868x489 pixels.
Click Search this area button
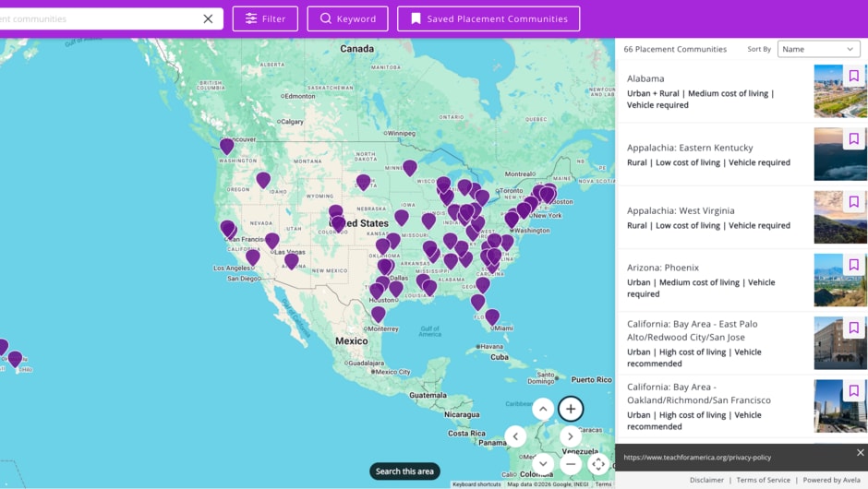[404, 471]
